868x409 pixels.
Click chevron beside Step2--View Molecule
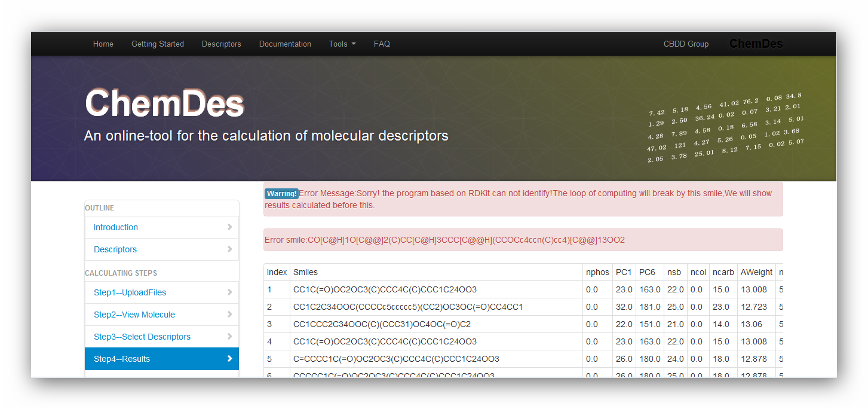(x=230, y=315)
